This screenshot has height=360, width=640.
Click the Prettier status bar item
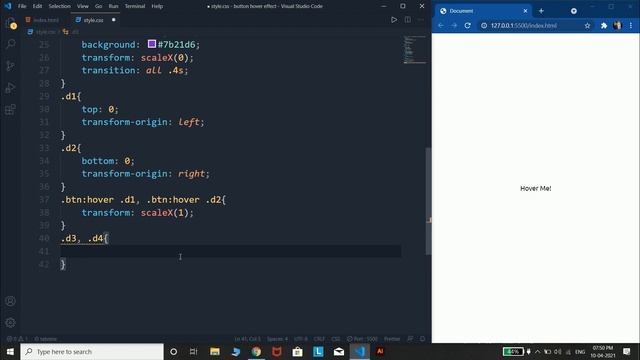tap(392, 339)
